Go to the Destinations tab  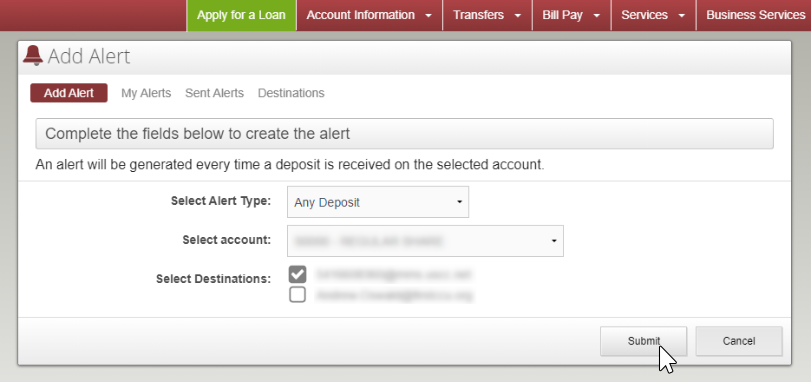291,93
